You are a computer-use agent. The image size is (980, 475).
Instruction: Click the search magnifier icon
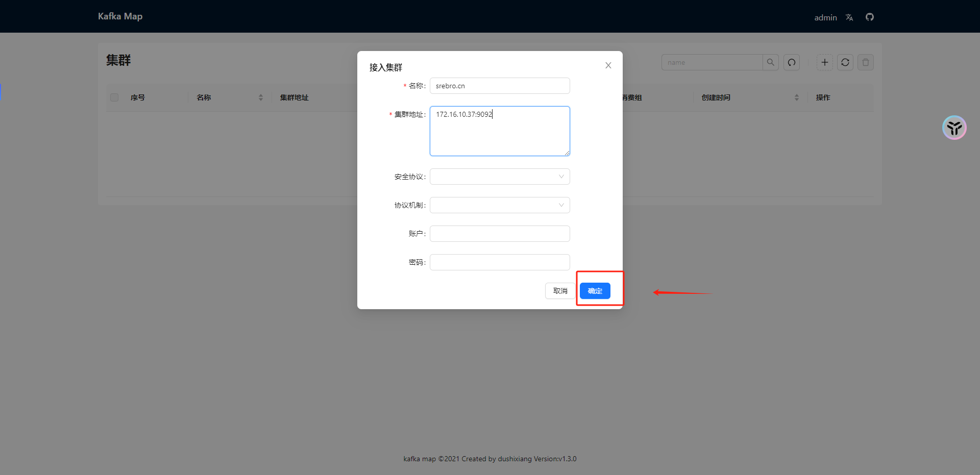(x=771, y=62)
